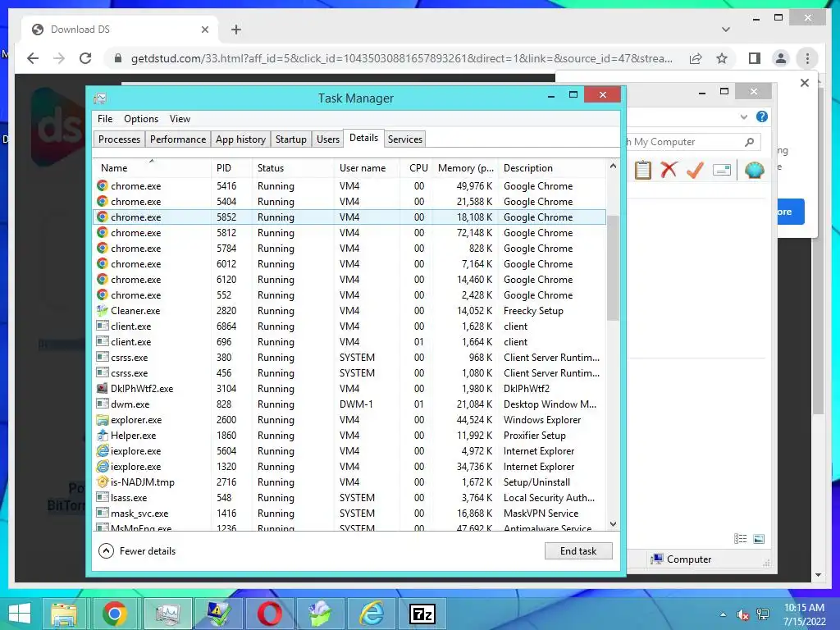Click the blue help question mark icon

[x=762, y=116]
